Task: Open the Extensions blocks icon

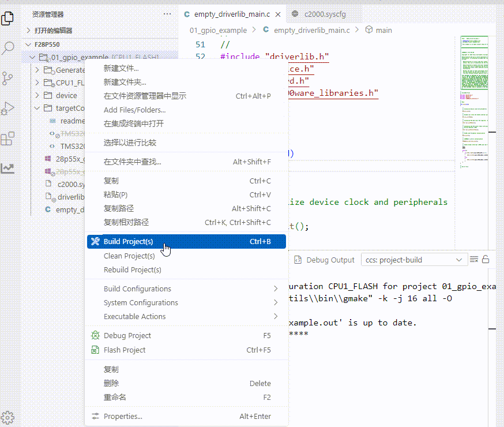Action: (7, 138)
